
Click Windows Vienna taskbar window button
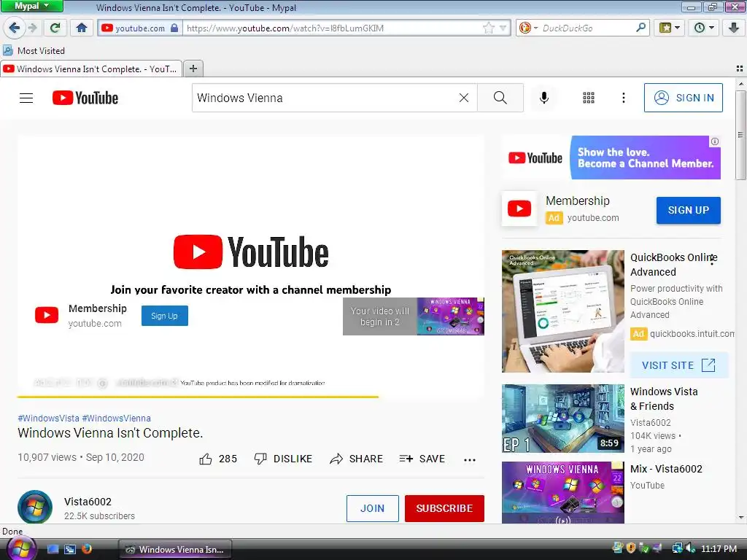[x=175, y=549]
